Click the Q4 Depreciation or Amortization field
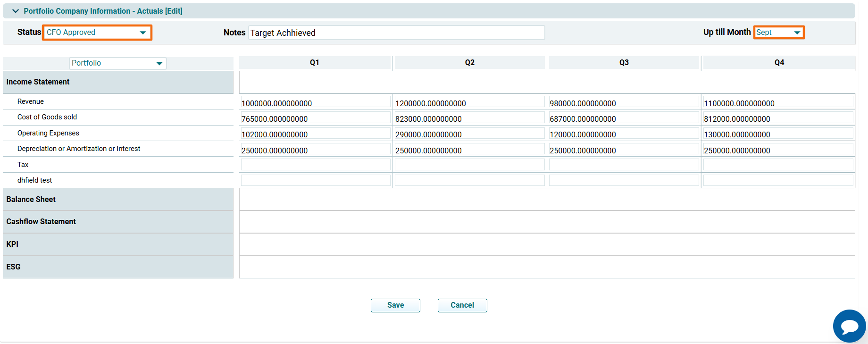Screen dimensions: 868x344 778,150
